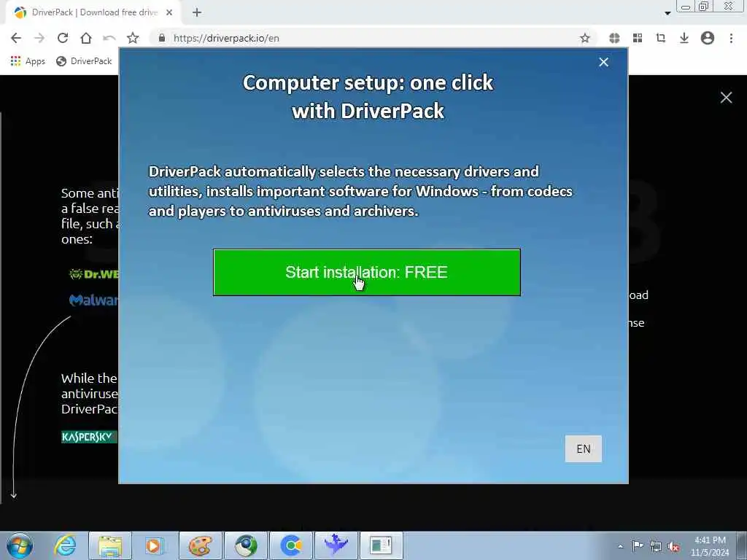747x560 pixels.
Task: Close the DriverPack browser tab
Action: click(x=169, y=12)
